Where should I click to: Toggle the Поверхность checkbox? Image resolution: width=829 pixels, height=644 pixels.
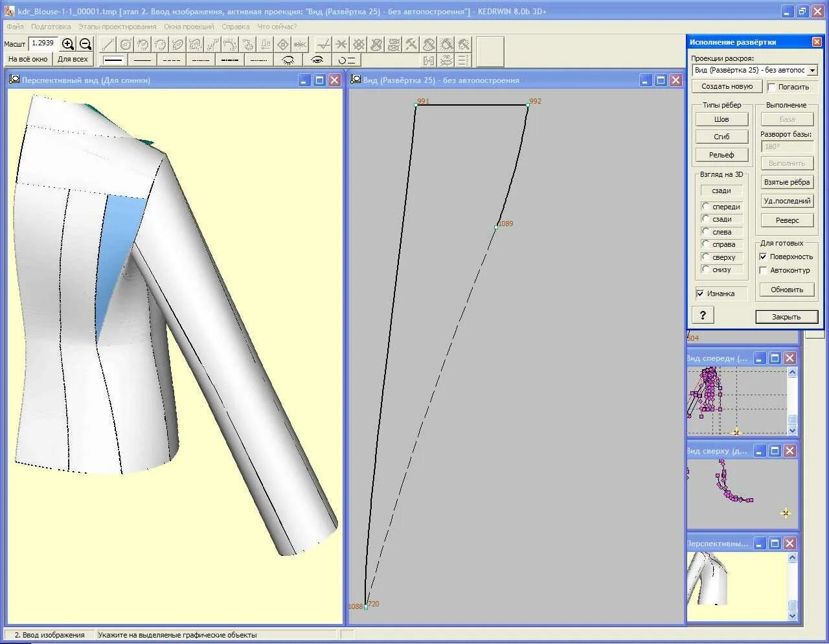point(763,257)
